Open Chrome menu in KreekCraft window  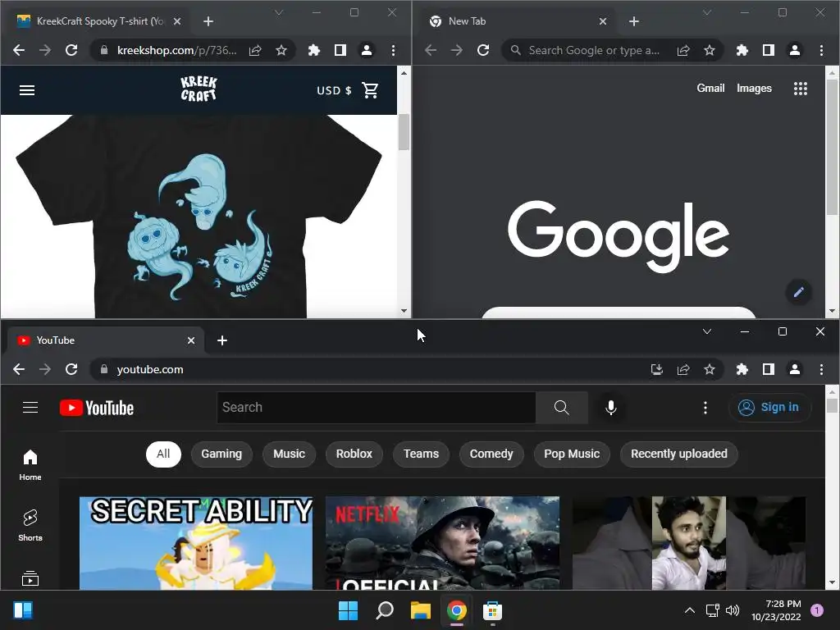tap(393, 50)
